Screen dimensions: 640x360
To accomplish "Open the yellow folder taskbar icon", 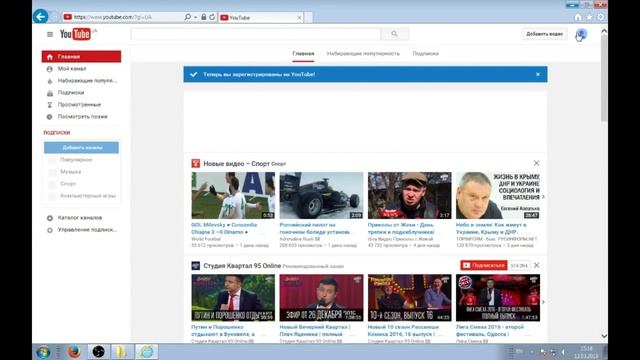I will click(x=121, y=351).
